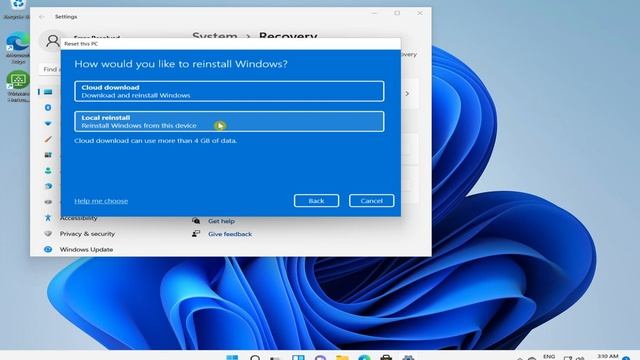
Task: Click the ENG language indicator in tray
Action: (x=549, y=357)
